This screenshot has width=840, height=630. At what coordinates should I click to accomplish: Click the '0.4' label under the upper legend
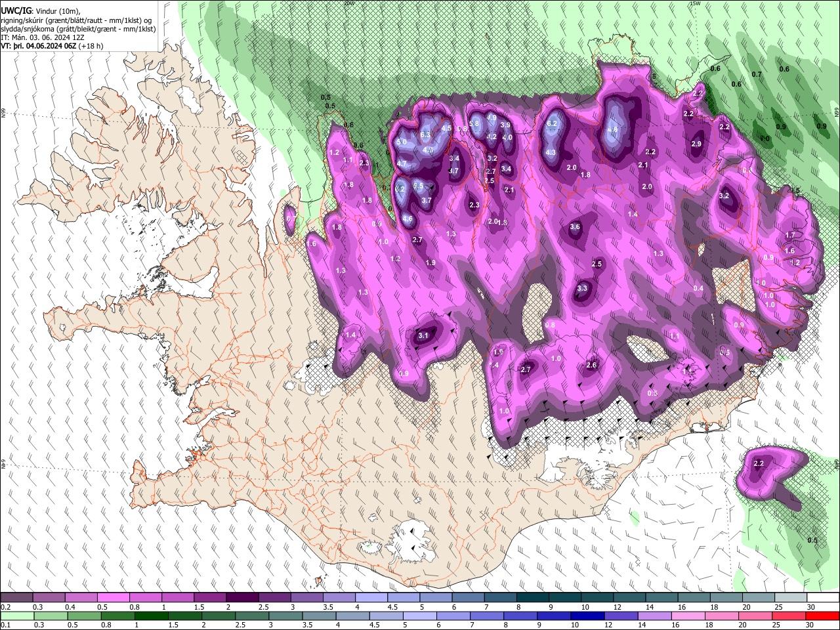click(70, 607)
